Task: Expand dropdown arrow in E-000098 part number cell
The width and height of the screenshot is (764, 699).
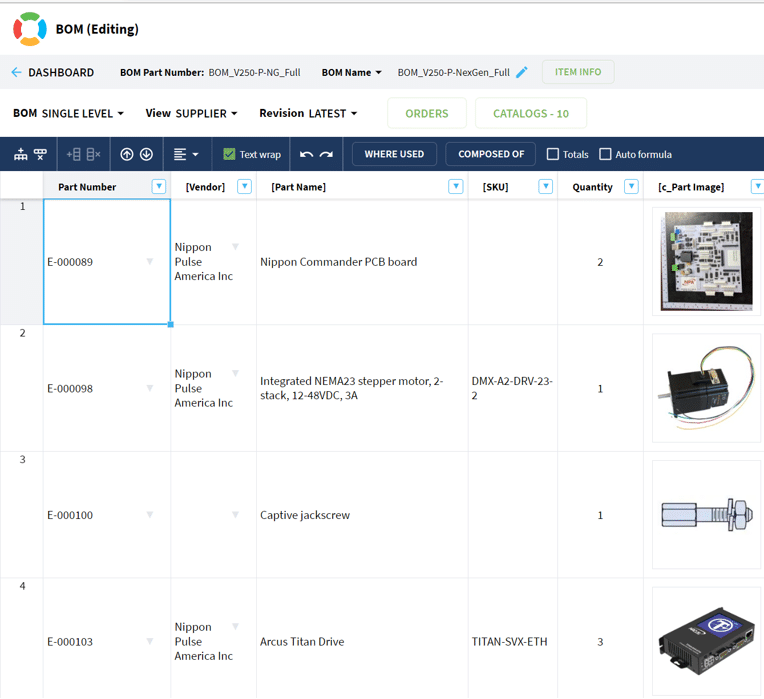Action: [x=150, y=388]
